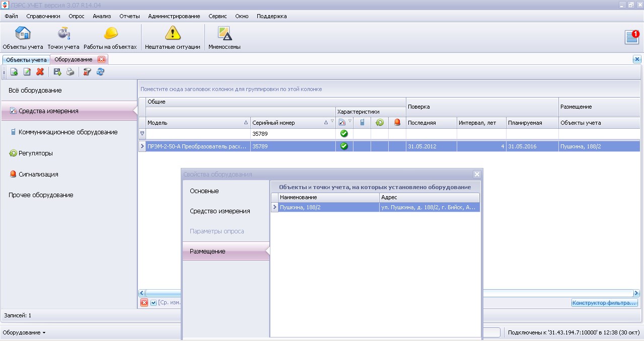Expand Пушкина, 188/2 row indicator in dialog

tap(274, 207)
